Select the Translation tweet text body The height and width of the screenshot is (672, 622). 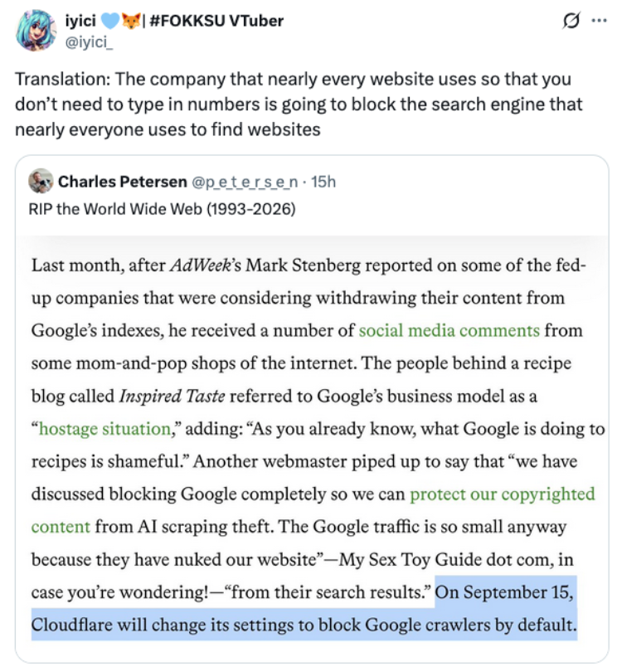(299, 105)
